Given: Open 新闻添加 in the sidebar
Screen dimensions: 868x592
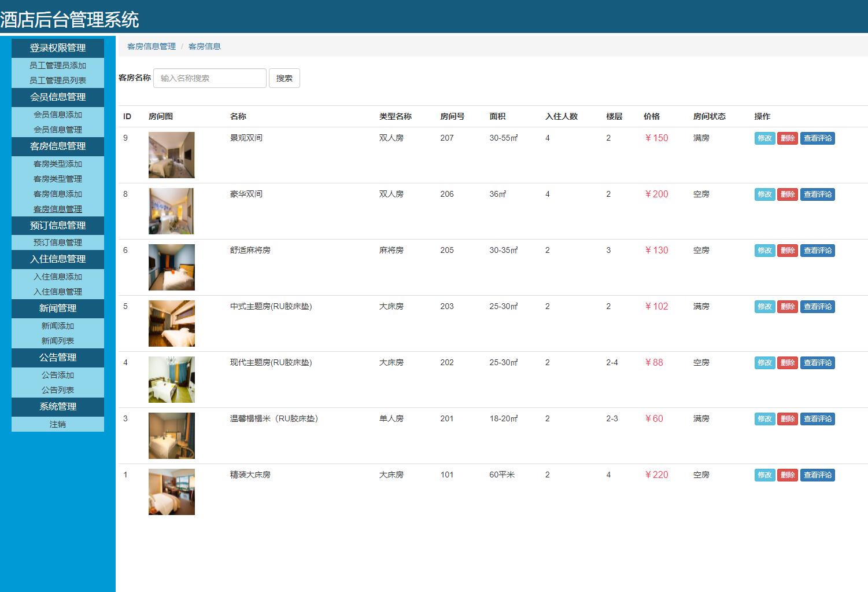Looking at the screenshot, I should click(57, 326).
